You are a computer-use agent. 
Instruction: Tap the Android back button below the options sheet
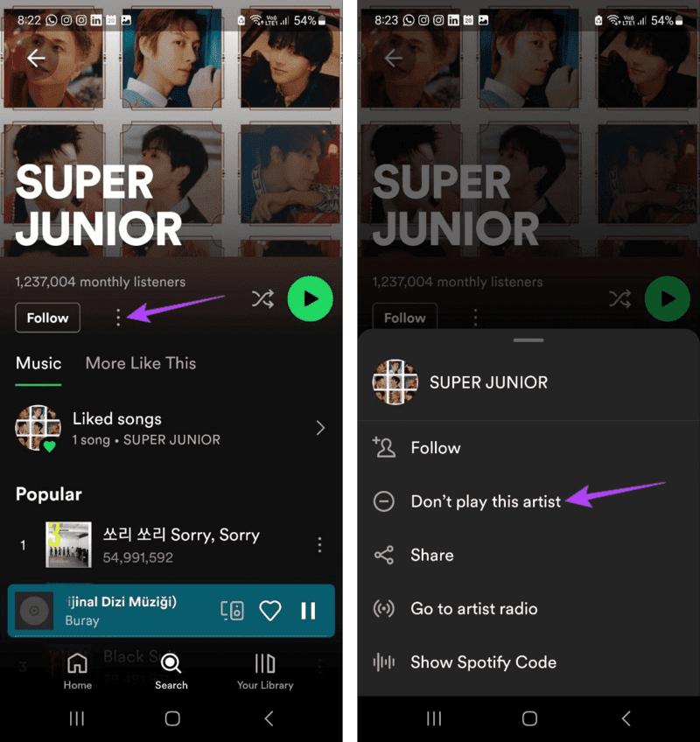pos(626,719)
